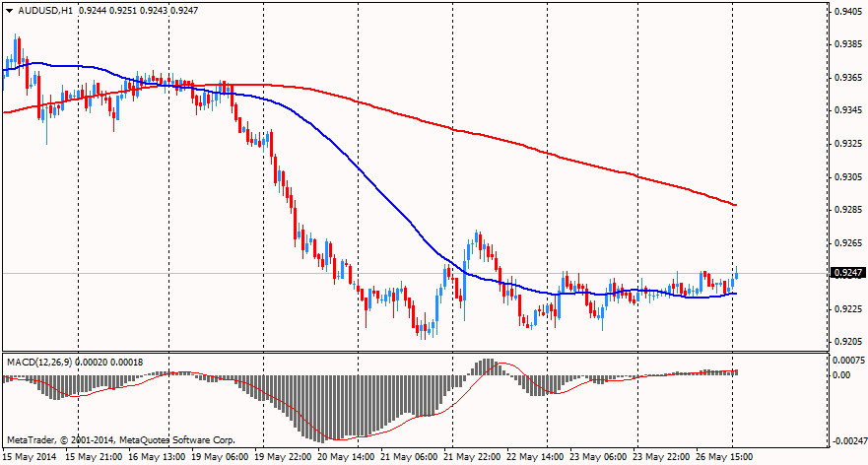
Task: Click the end of the red moving average line
Action: click(736, 205)
